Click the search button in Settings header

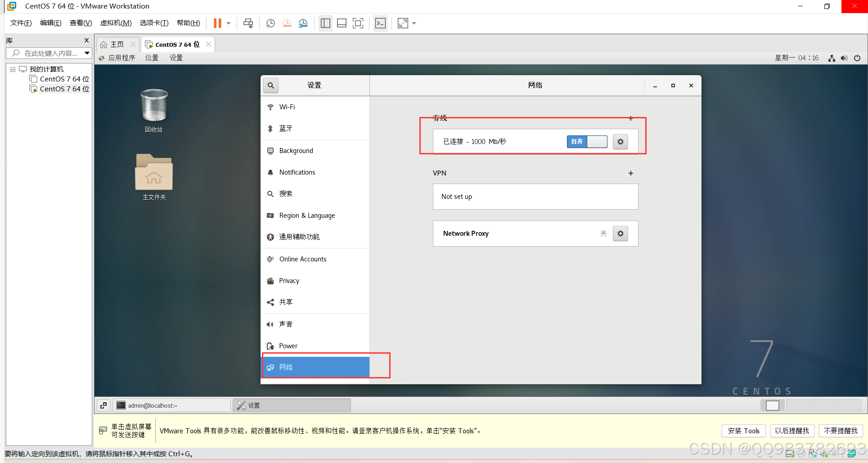pos(271,85)
